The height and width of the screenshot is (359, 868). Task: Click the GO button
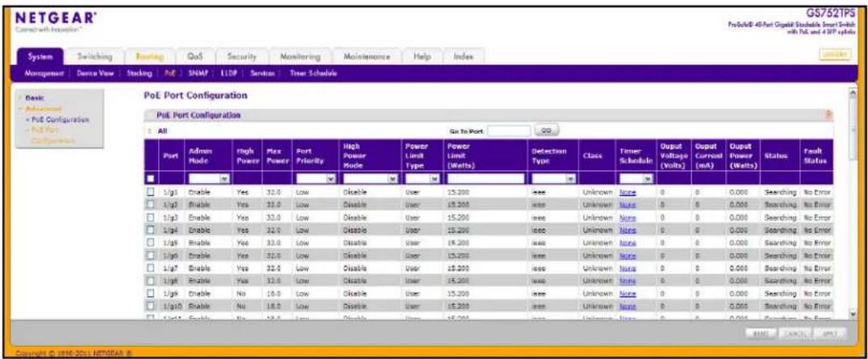point(546,131)
